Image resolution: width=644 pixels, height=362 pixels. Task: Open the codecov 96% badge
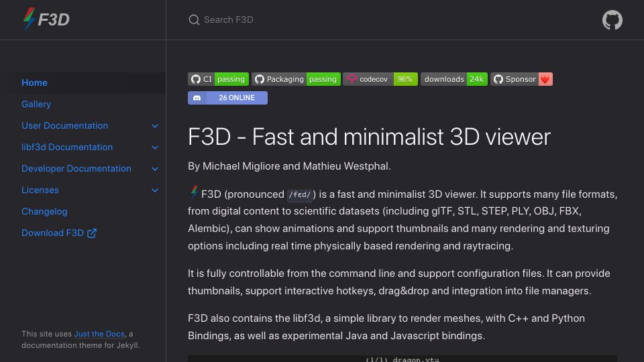380,79
